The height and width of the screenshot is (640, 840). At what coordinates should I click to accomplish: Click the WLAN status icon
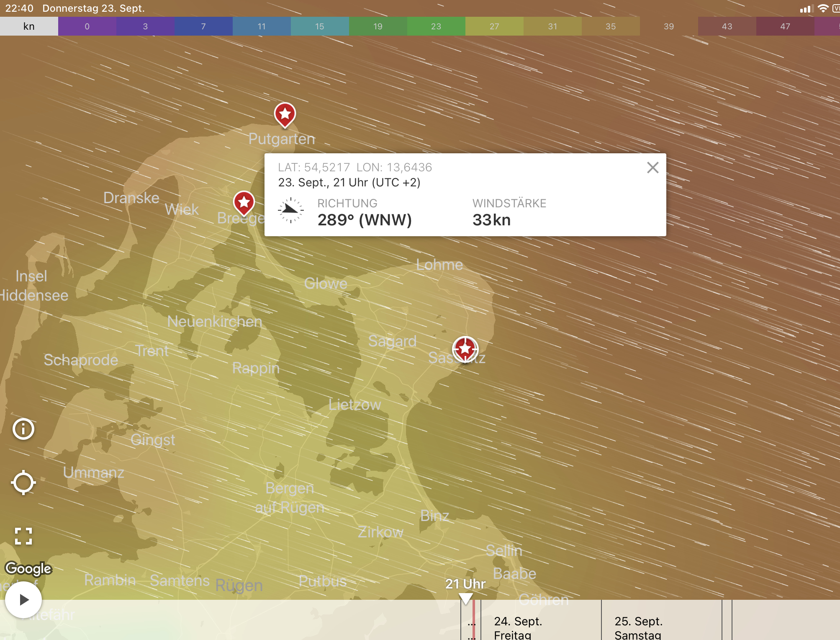(823, 8)
